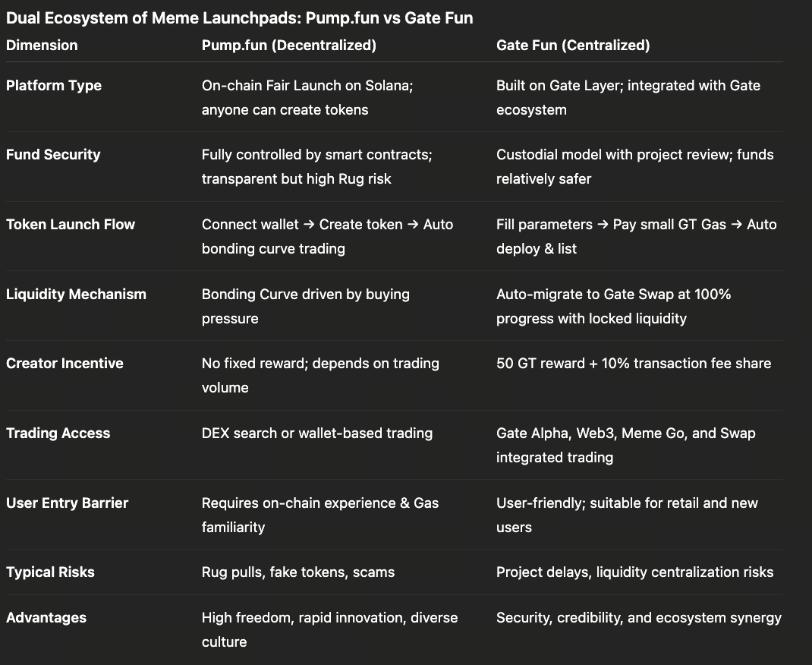Click the "50 GT reward" fee share cell
Image resolution: width=812 pixels, height=665 pixels.
(x=633, y=364)
